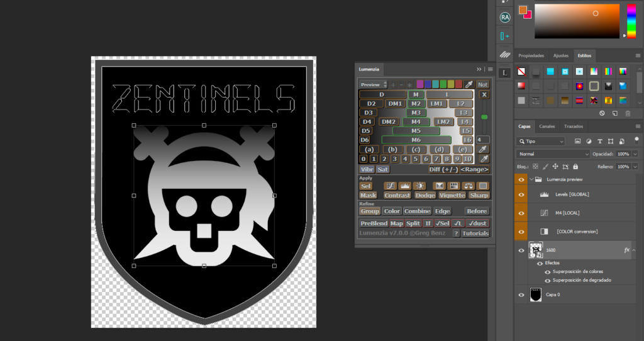
Task: Switch to the Ajustes tab
Action: (x=560, y=55)
